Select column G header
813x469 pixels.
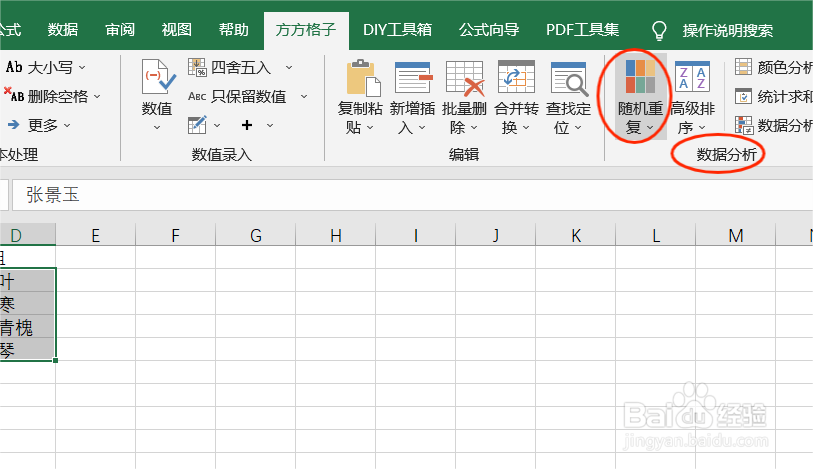click(256, 235)
